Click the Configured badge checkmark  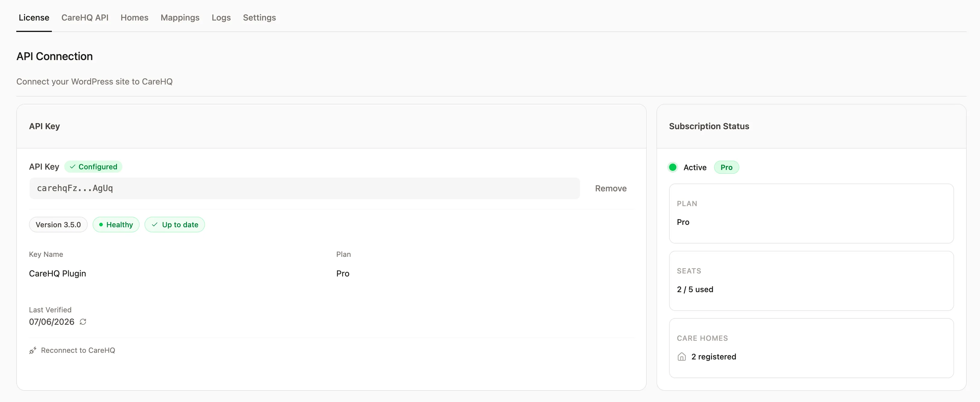[x=72, y=167]
